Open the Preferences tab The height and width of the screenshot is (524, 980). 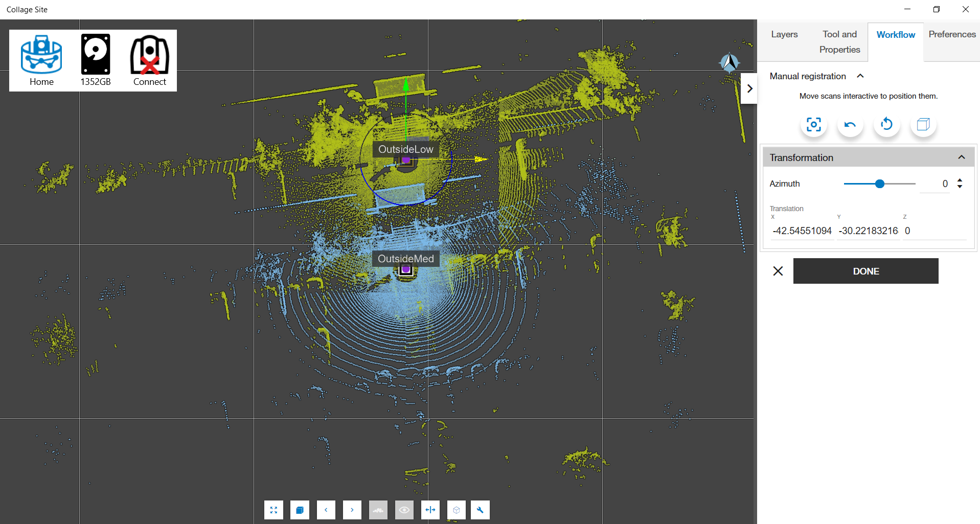[952, 34]
